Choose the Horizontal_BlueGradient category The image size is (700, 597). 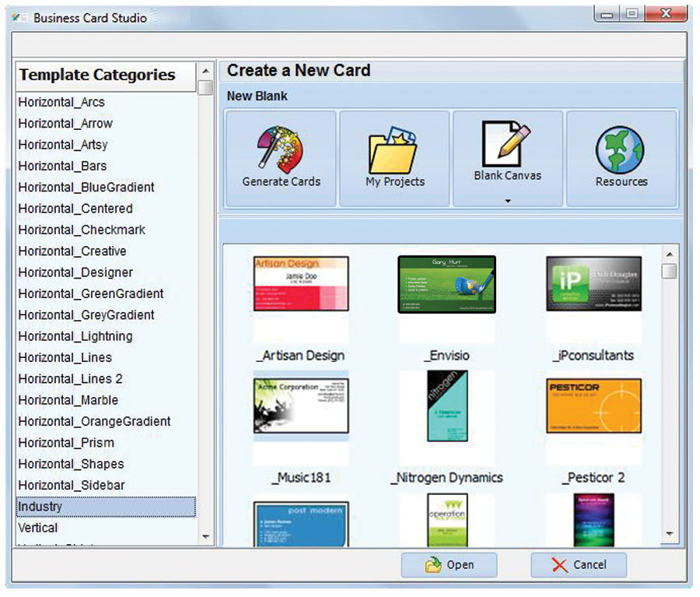pos(86,188)
